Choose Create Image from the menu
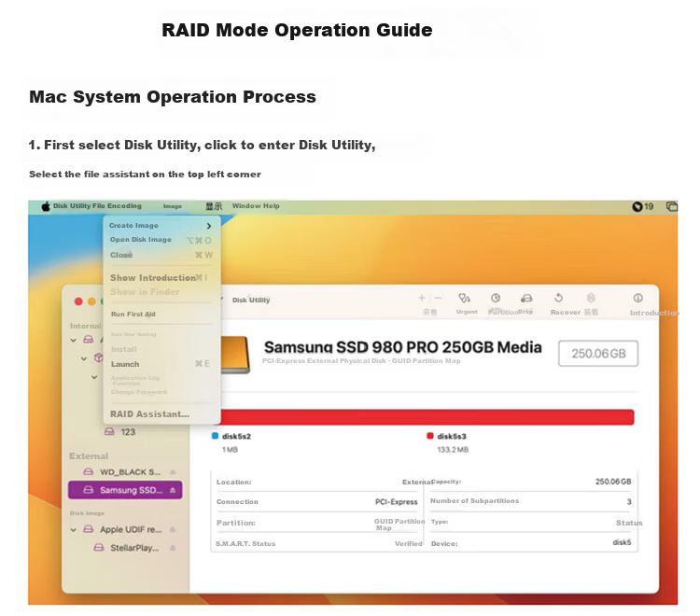 click(133, 226)
